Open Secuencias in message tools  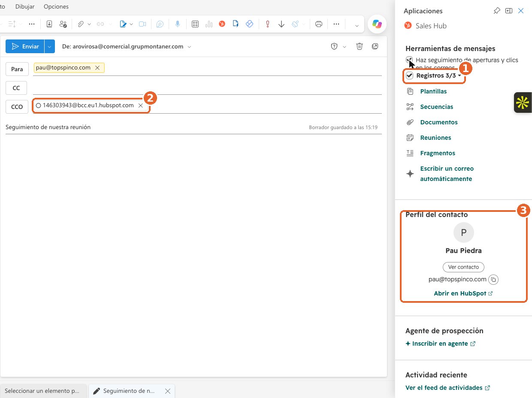click(437, 107)
